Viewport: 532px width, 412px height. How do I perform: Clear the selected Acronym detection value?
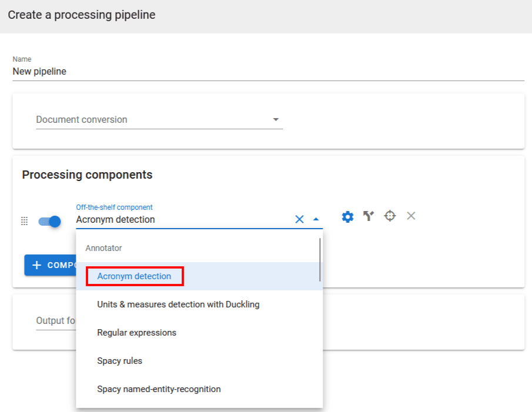299,219
